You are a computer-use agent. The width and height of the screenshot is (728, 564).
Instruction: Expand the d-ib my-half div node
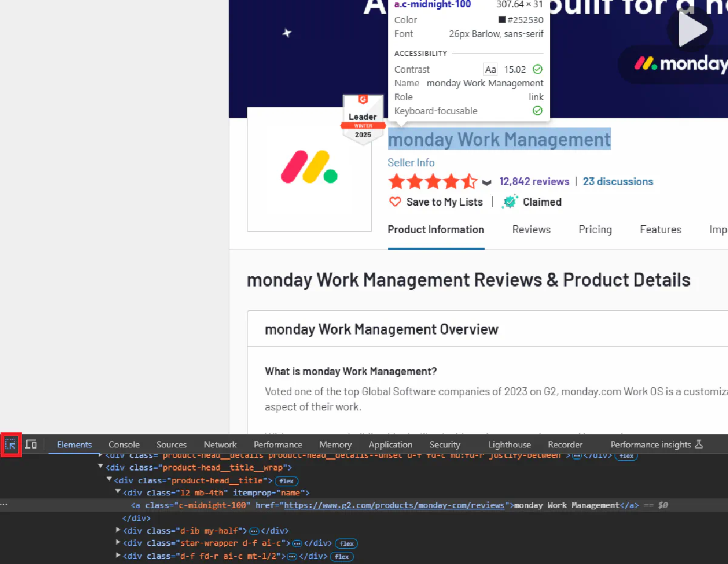(x=118, y=531)
